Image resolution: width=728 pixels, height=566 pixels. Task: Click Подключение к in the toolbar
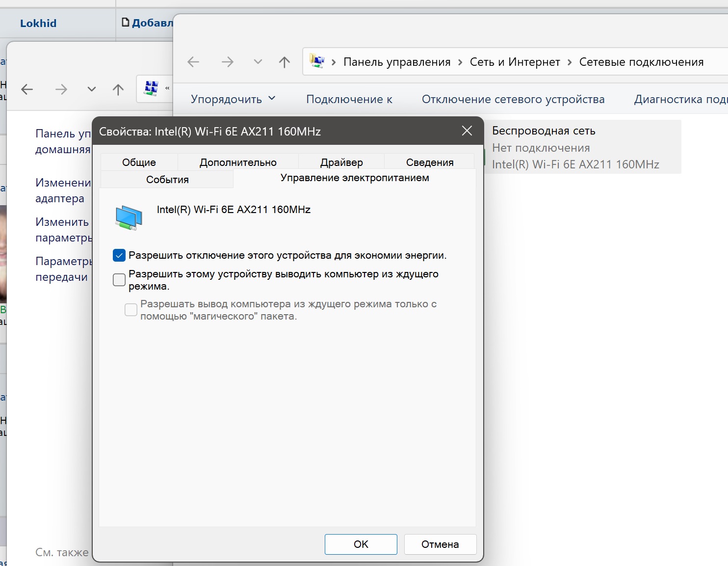click(349, 99)
